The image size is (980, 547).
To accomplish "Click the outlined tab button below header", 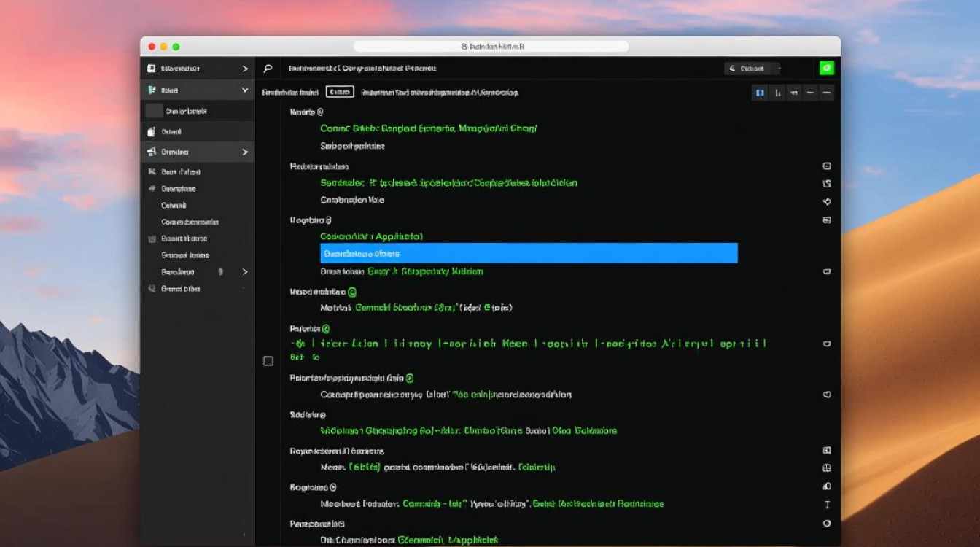I will 340,92.
